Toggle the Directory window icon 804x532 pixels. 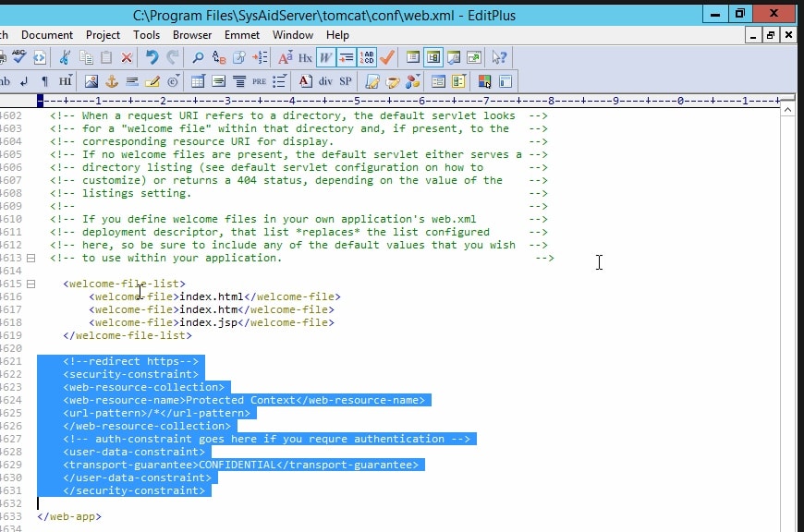[x=433, y=57]
